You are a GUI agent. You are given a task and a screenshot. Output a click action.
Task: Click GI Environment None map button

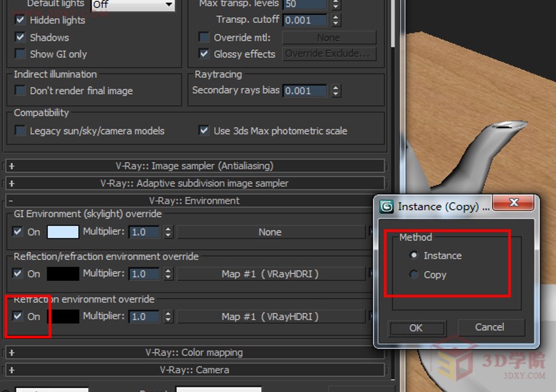[x=270, y=232]
